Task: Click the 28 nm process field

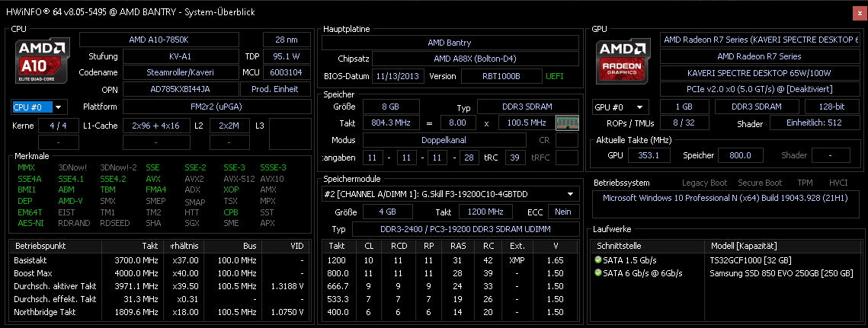Action: [x=287, y=40]
